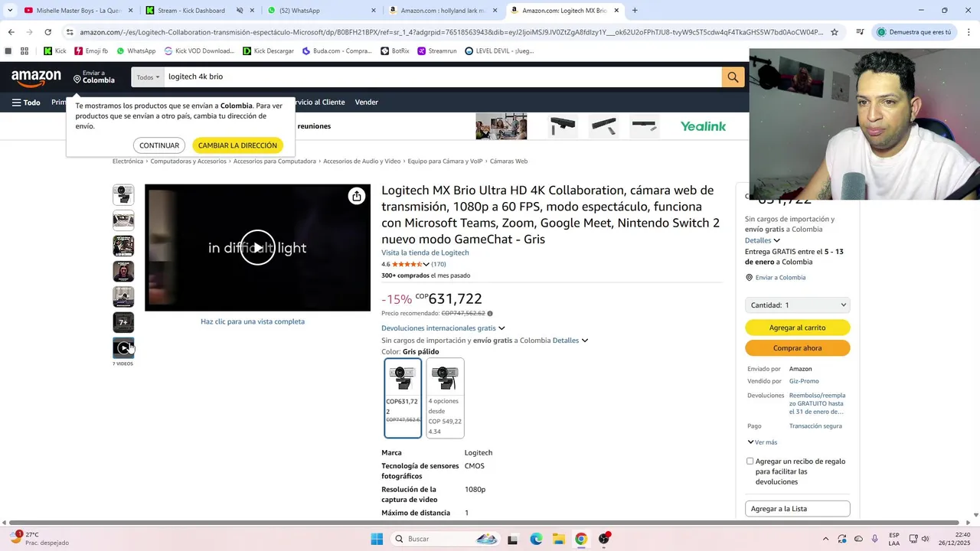Open the Kick VOD Download bookmark
This screenshot has height=551, width=980.
click(x=199, y=51)
